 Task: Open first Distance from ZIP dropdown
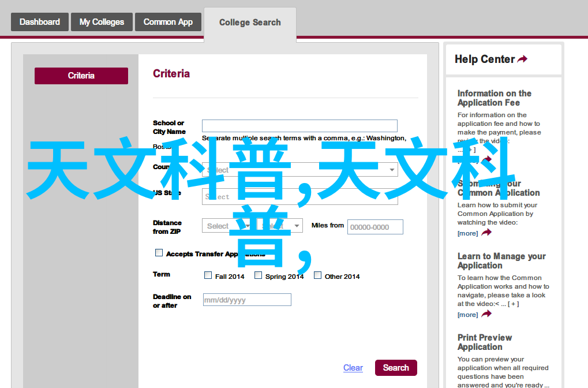click(227, 226)
